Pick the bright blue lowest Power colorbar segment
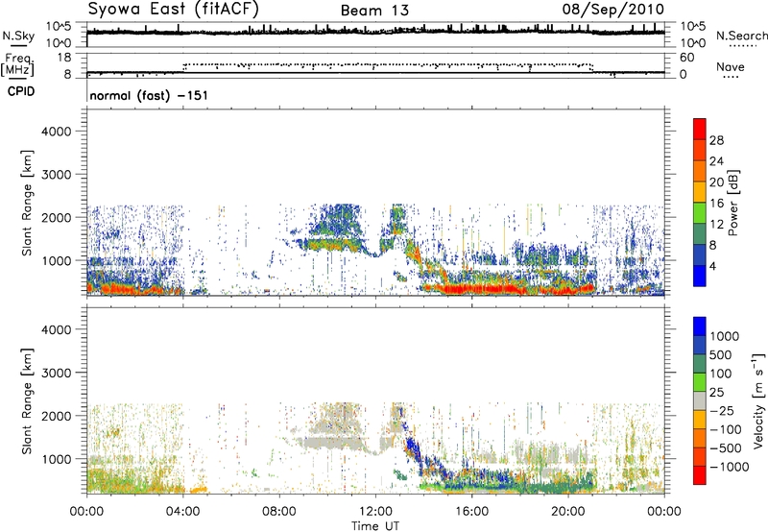 coord(700,276)
